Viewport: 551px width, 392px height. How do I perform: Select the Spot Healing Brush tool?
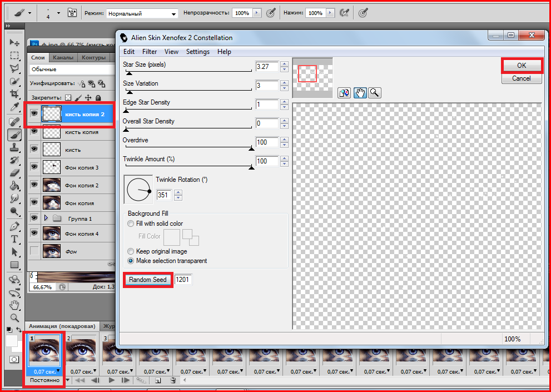point(14,122)
